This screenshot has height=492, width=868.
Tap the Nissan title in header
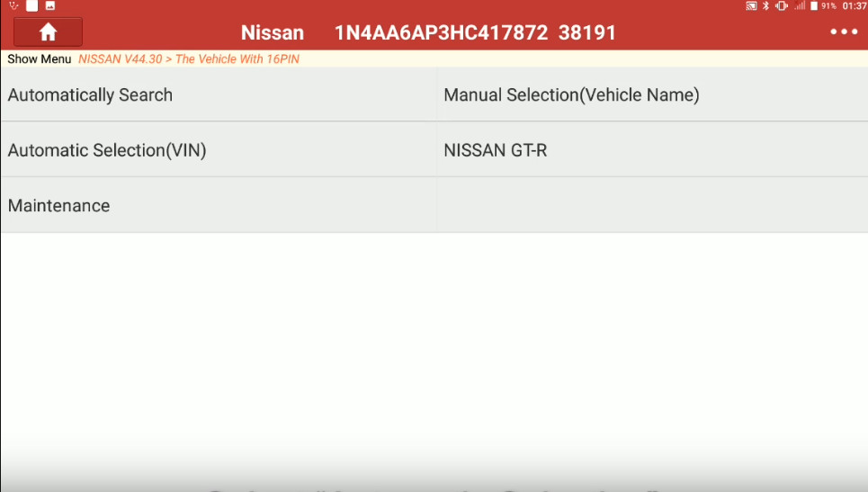[273, 32]
